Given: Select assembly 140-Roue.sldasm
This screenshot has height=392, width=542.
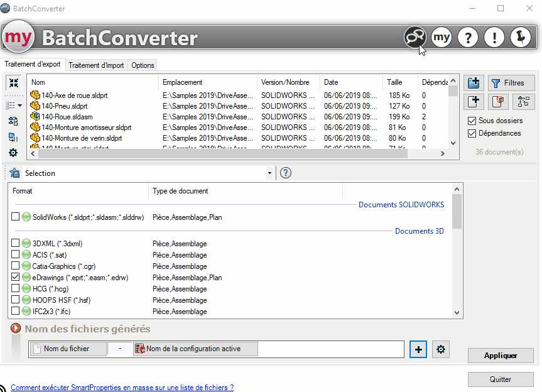Looking at the screenshot, I should pyautogui.click(x=67, y=117).
